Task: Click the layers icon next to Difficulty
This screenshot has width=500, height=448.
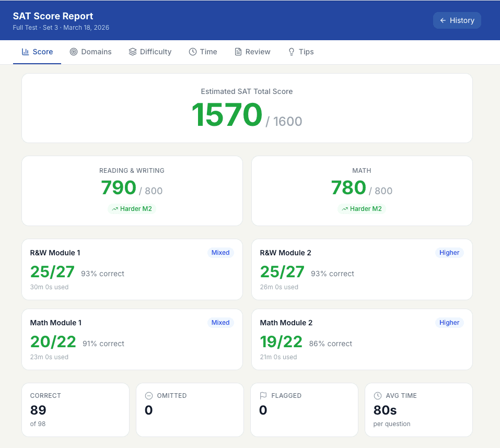Action: 131,52
